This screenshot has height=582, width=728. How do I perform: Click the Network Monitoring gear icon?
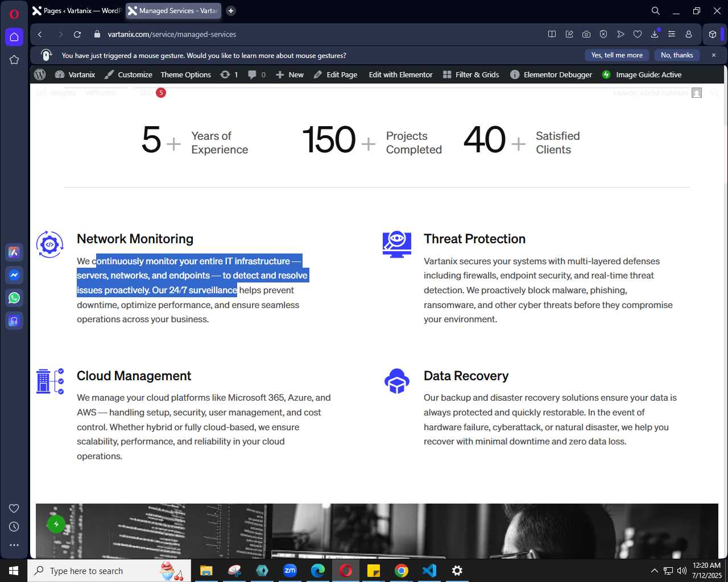tap(49, 244)
